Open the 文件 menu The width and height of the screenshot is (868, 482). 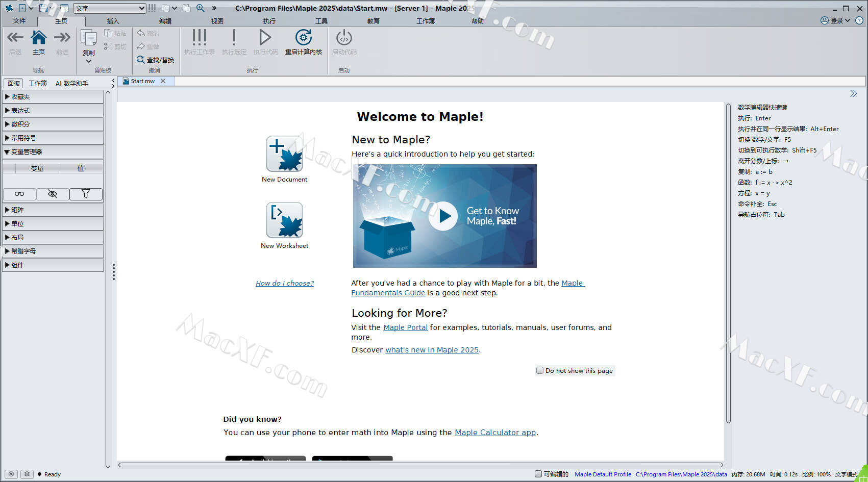pyautogui.click(x=19, y=21)
